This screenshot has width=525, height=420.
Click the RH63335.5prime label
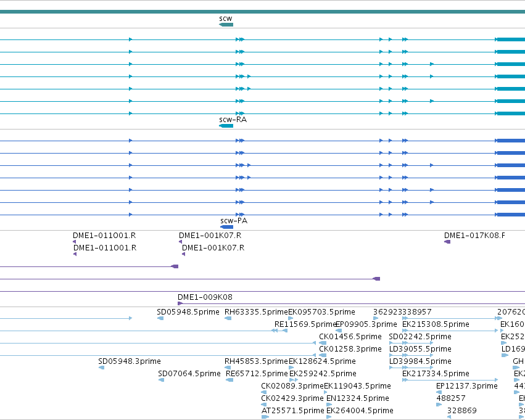point(256,312)
